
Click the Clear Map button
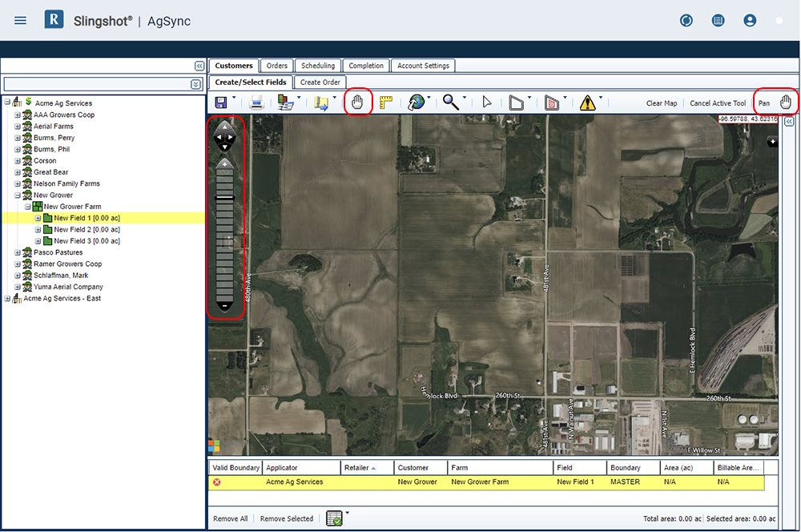tap(662, 103)
